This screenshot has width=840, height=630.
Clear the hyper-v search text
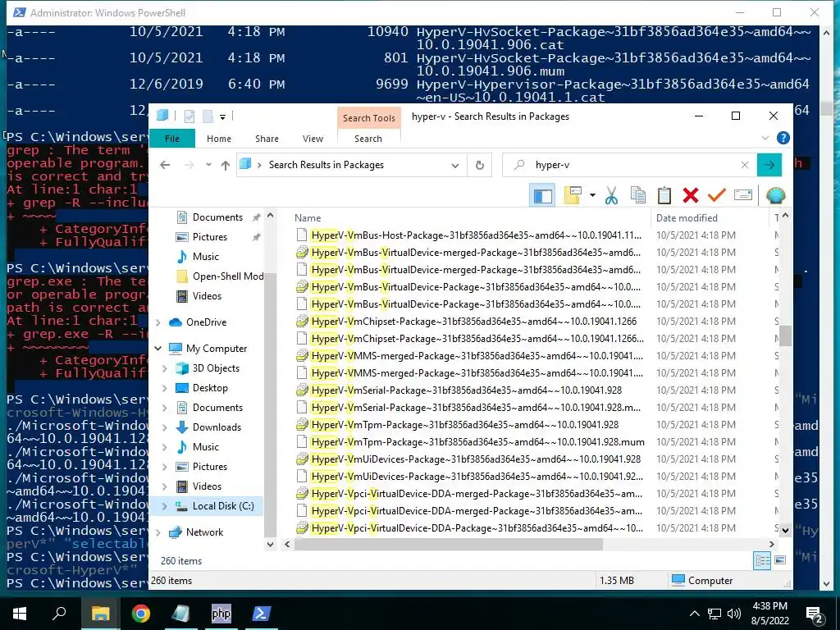click(x=745, y=165)
